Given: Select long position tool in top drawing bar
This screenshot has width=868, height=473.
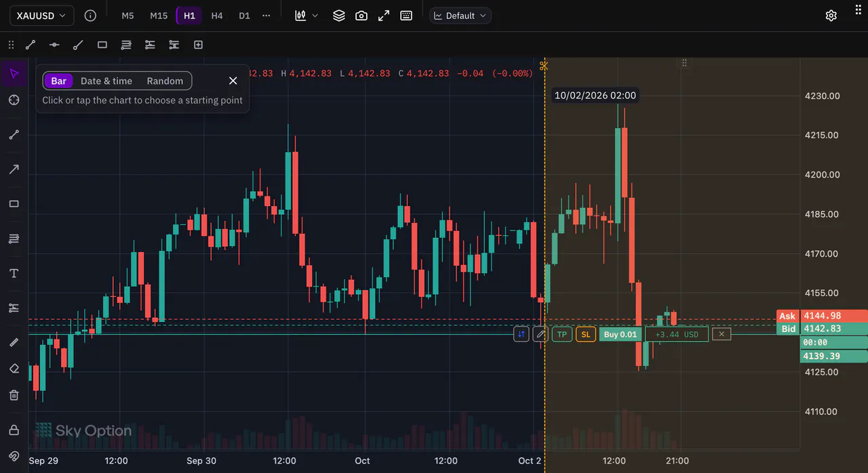Looking at the screenshot, I should coord(150,45).
